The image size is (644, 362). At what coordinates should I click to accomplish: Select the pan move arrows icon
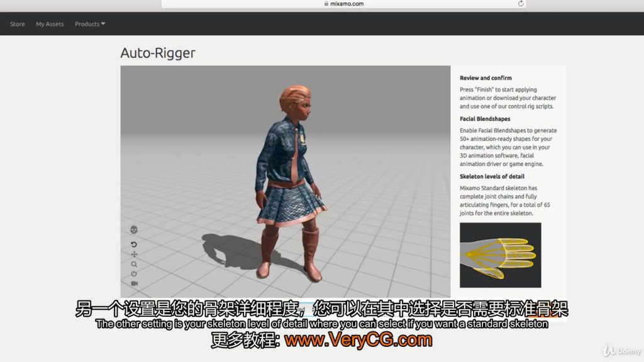[134, 254]
